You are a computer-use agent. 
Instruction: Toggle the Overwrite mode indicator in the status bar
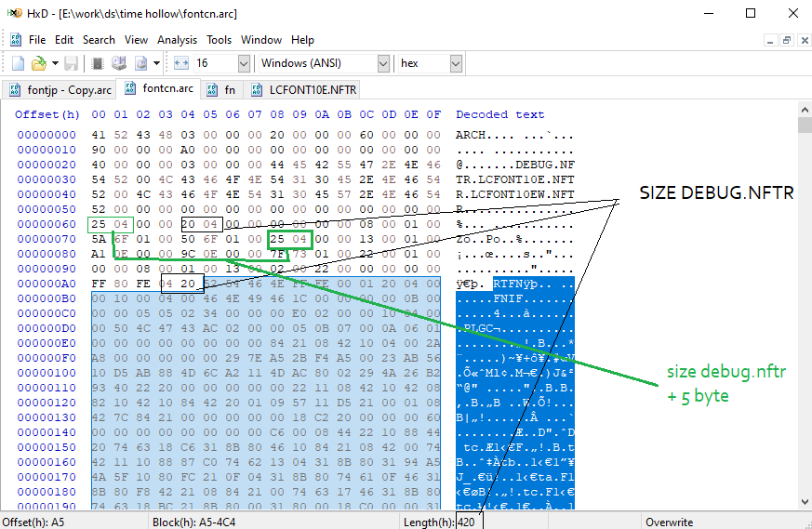[x=669, y=522]
